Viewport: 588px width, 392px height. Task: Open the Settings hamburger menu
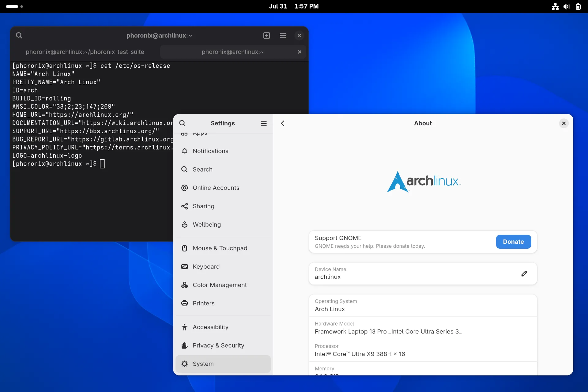[x=264, y=123]
